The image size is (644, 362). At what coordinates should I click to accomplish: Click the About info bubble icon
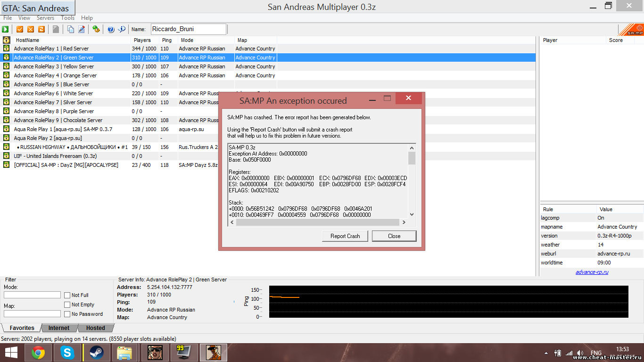(122, 29)
